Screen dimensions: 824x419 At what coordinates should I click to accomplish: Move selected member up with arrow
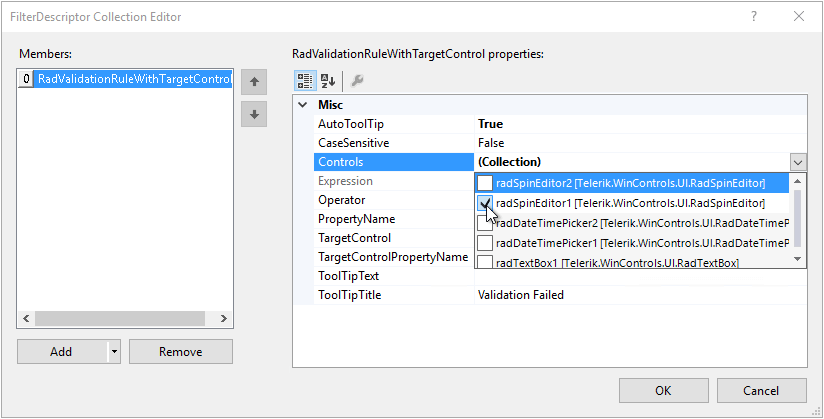(x=254, y=82)
